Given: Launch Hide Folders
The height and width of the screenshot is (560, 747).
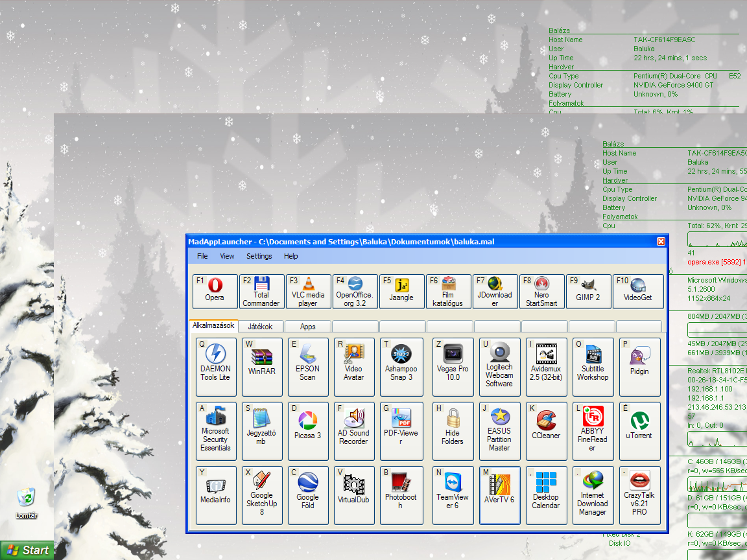Looking at the screenshot, I should tap(453, 431).
